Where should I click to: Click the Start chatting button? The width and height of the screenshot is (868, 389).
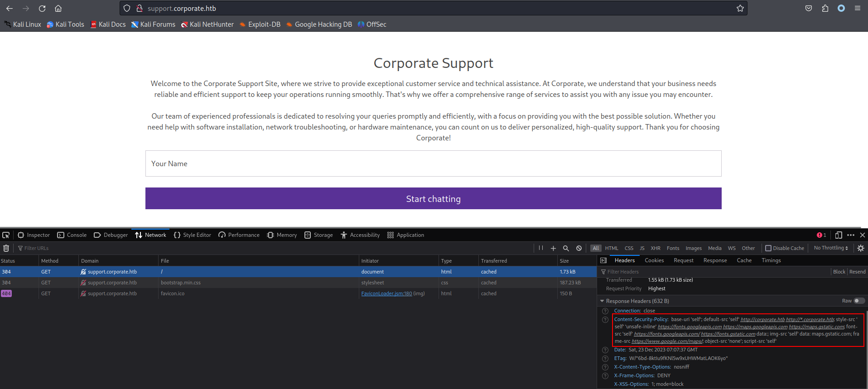click(x=434, y=198)
